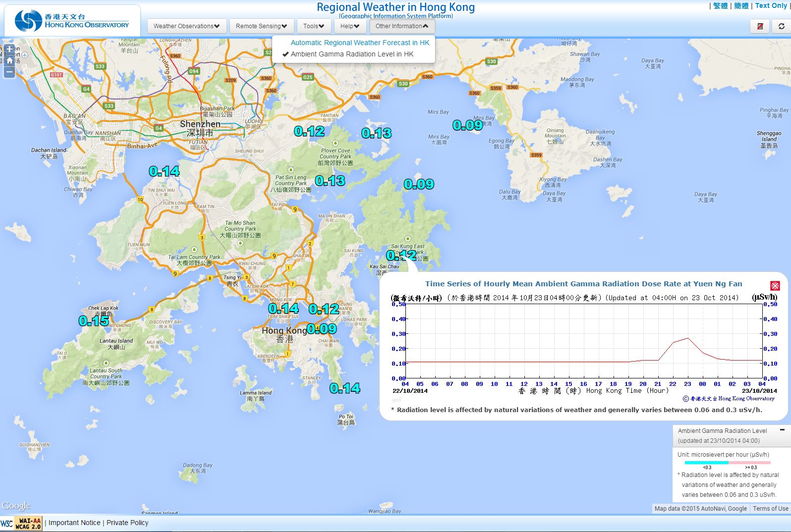The width and height of the screenshot is (791, 532).
Task: Click the Regional Weather in Hong Kong title
Action: [x=395, y=7]
